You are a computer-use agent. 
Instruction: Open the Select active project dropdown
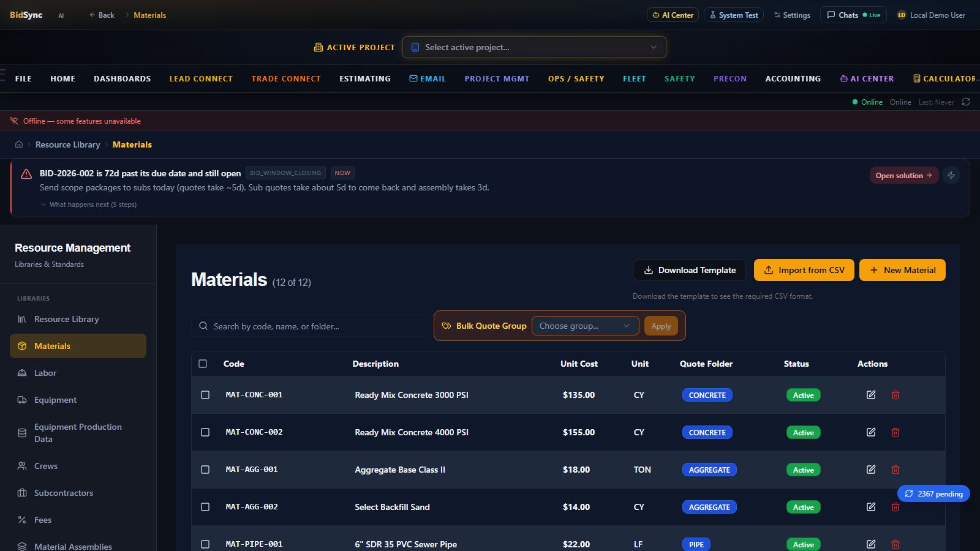coord(534,47)
